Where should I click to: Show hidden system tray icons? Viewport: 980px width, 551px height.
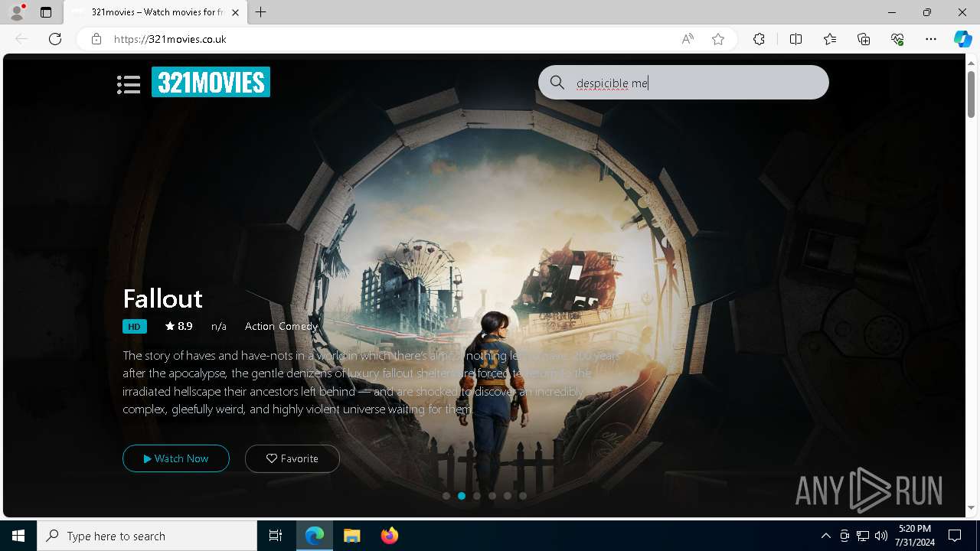(825, 536)
